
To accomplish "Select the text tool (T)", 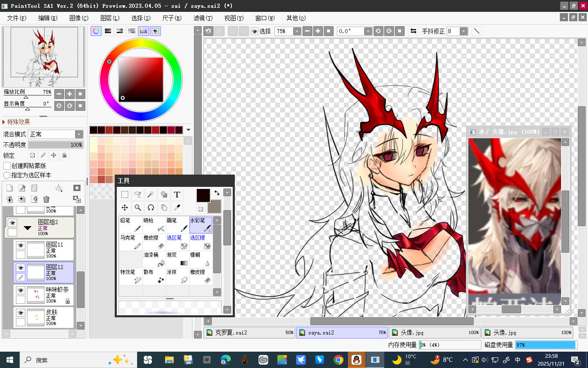I will click(177, 195).
